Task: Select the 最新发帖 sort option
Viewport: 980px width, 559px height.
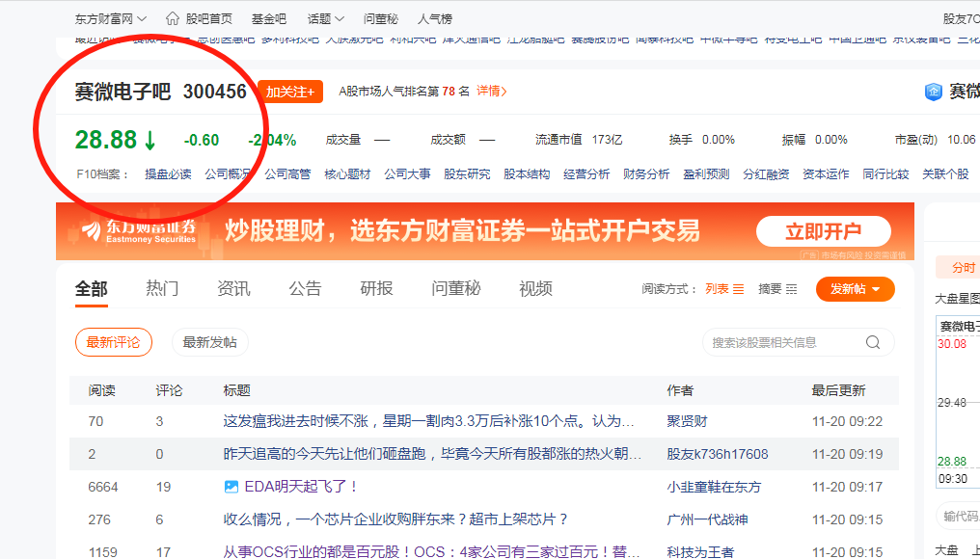Action: (x=210, y=342)
